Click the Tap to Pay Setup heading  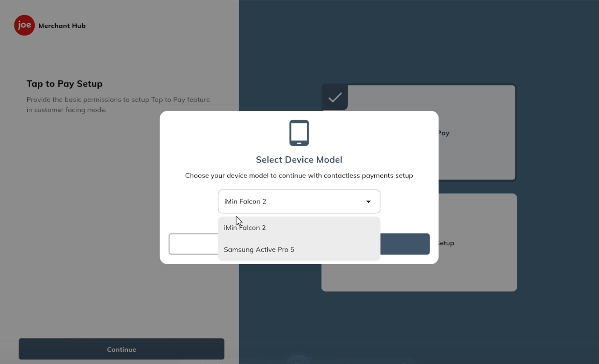point(64,84)
